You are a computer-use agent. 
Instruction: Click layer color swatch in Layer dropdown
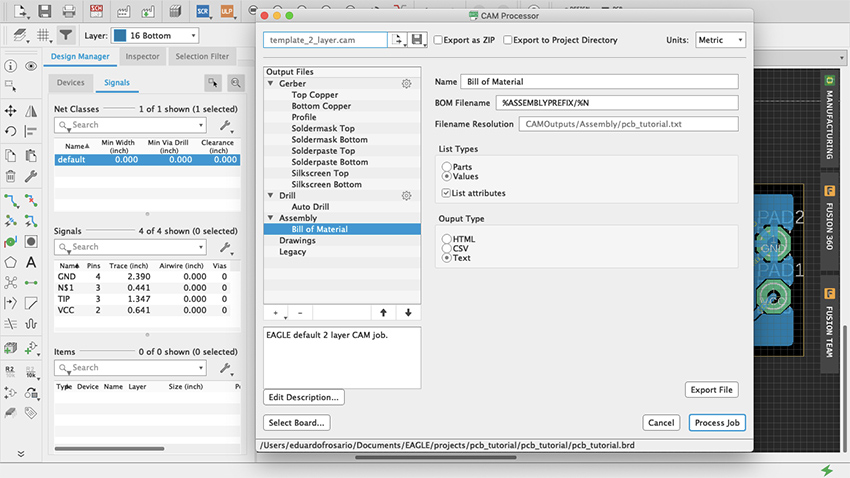pyautogui.click(x=120, y=36)
